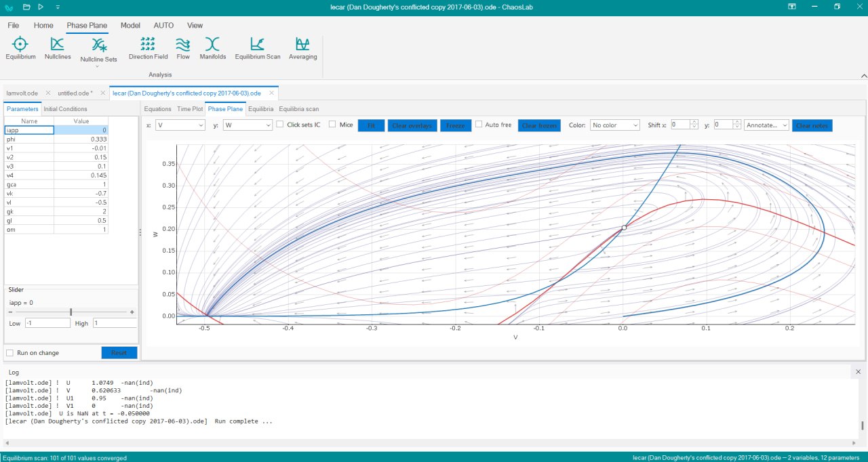Click the Fit button
The height and width of the screenshot is (462, 868).
click(x=371, y=125)
